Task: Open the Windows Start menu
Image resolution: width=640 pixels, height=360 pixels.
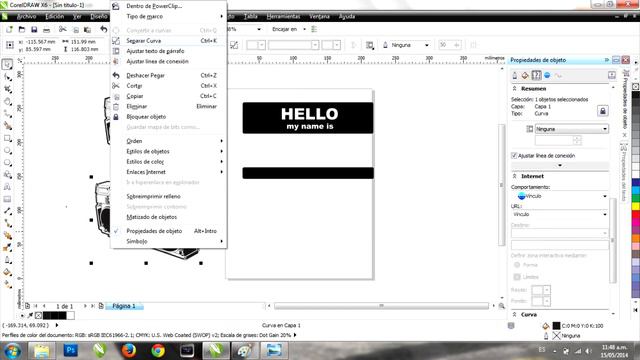Action: [12, 351]
